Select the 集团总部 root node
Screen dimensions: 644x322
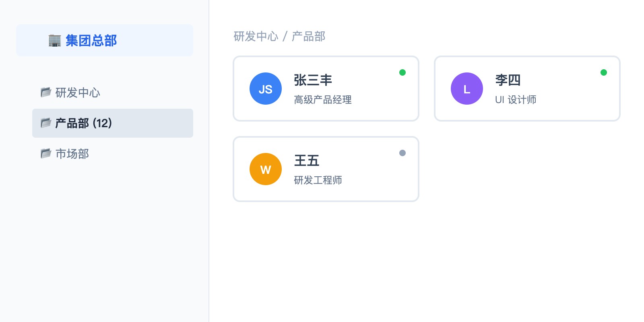coord(91,41)
